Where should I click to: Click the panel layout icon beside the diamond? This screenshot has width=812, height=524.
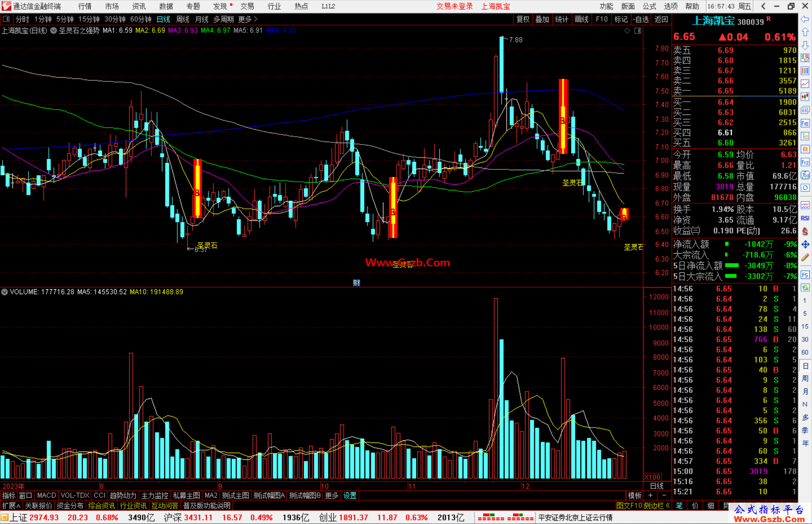point(638,31)
